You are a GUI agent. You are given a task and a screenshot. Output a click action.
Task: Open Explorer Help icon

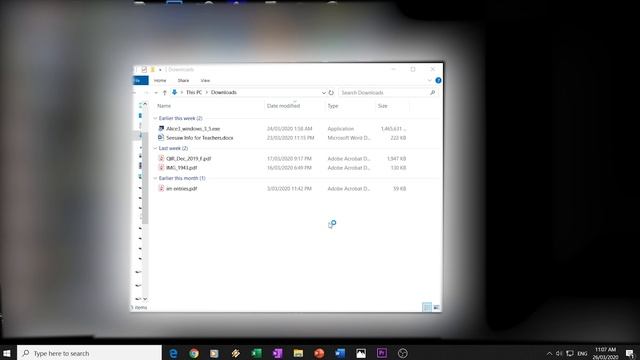click(x=438, y=80)
